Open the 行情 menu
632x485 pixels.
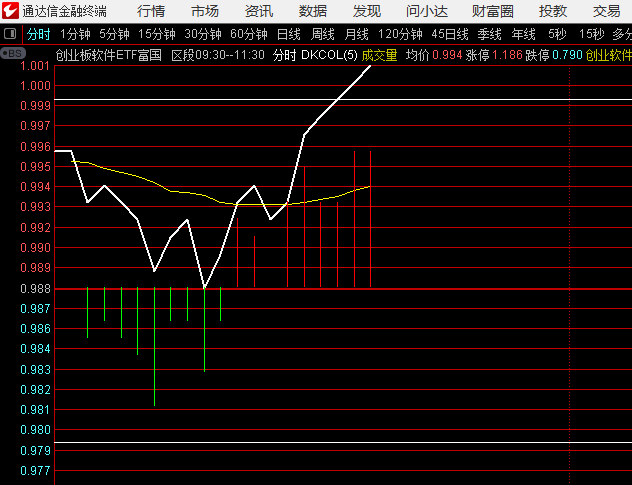(151, 11)
